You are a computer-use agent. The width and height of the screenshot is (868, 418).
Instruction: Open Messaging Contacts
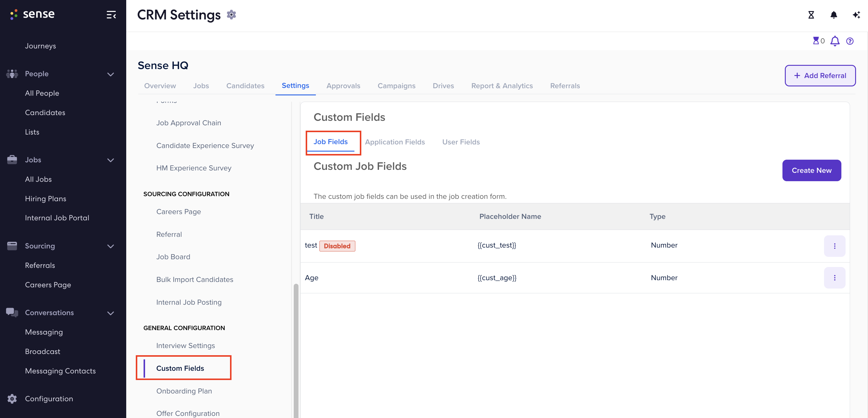point(60,371)
